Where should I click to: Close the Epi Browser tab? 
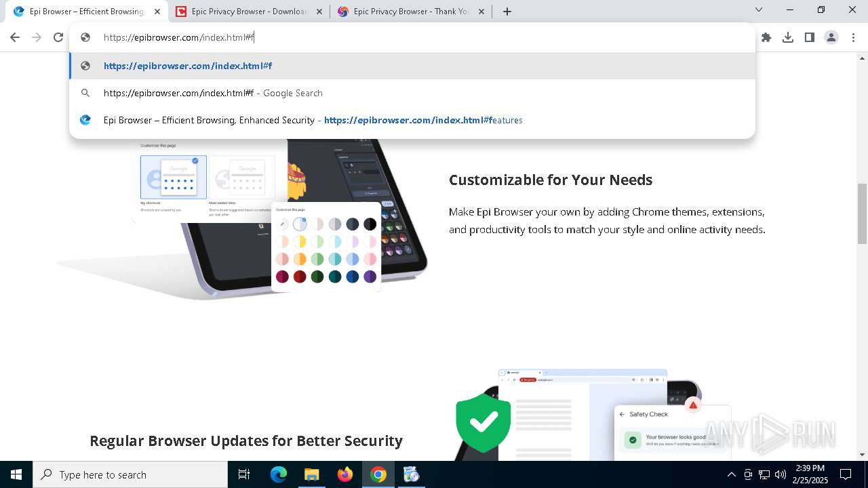[157, 12]
